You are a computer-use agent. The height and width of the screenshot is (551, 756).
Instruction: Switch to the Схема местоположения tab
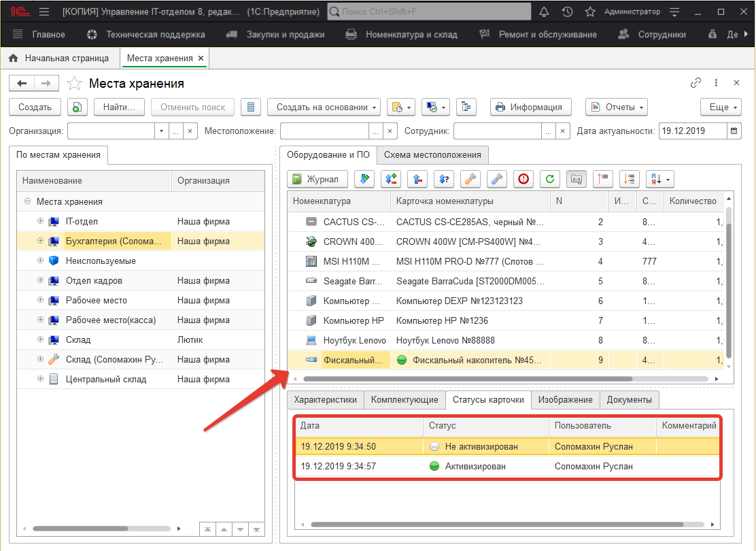[x=433, y=154]
